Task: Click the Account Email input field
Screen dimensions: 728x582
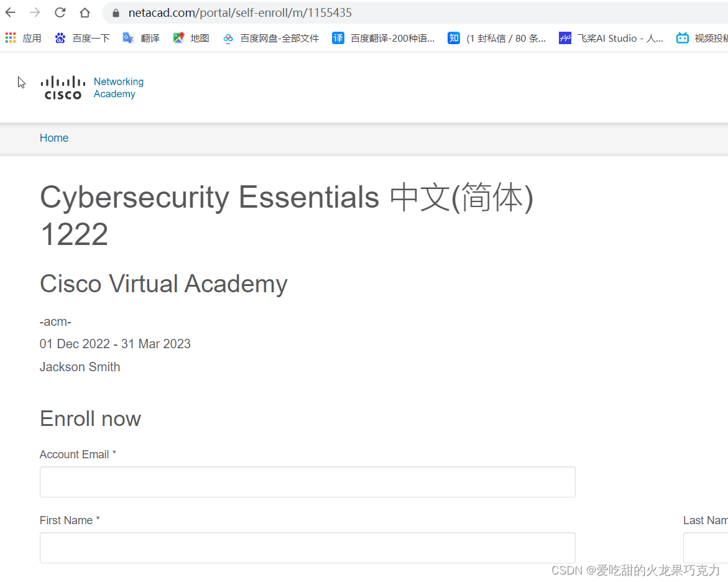Action: (x=307, y=482)
